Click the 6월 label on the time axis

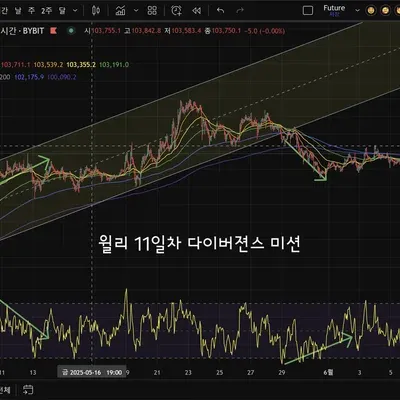click(328, 372)
